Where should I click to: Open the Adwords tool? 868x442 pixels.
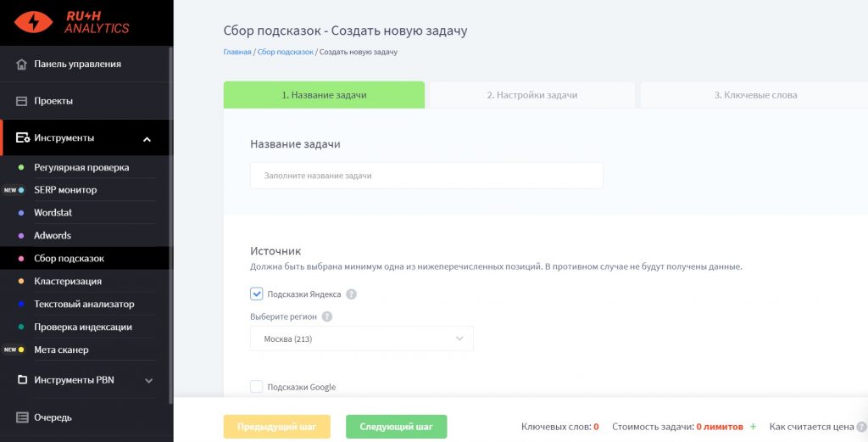click(x=53, y=235)
